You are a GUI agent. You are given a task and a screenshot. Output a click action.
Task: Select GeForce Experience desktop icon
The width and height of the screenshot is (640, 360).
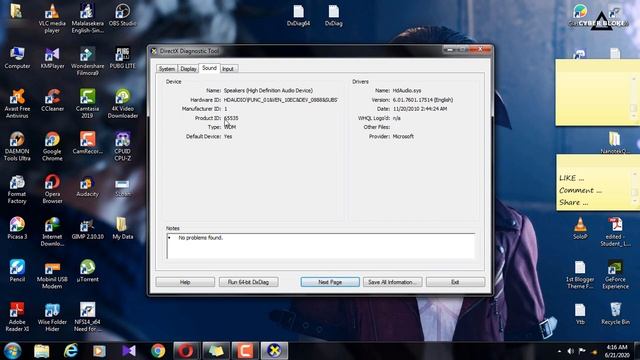pyautogui.click(x=615, y=275)
